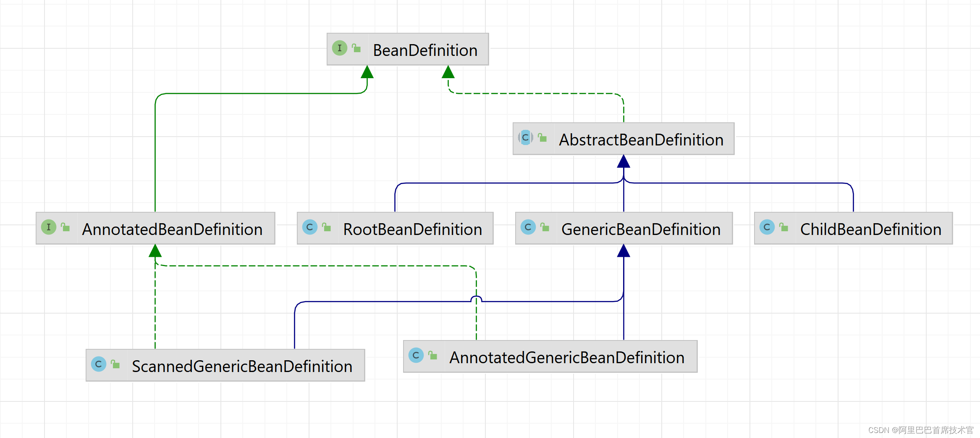Click the class icon on GenericBeanDefinition
The height and width of the screenshot is (438, 980).
[x=529, y=227]
